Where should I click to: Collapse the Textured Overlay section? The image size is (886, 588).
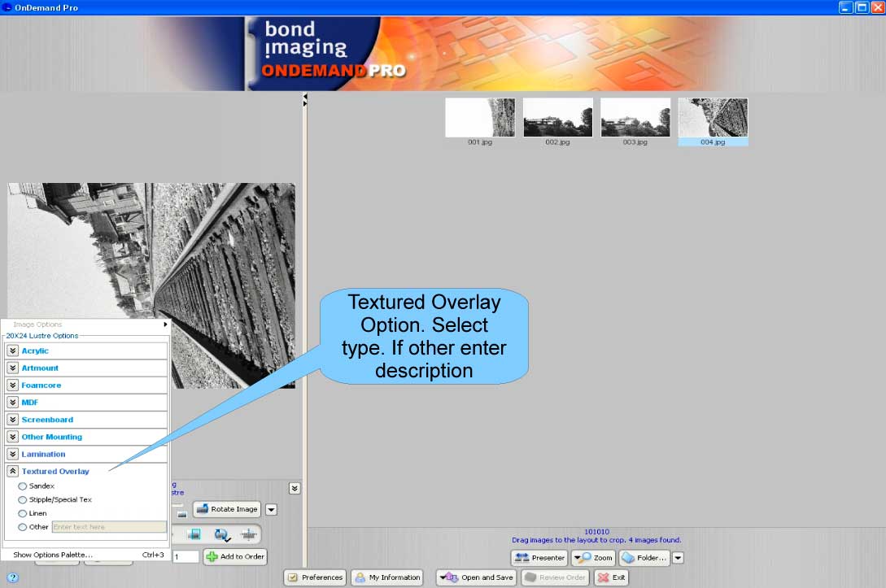pos(13,471)
